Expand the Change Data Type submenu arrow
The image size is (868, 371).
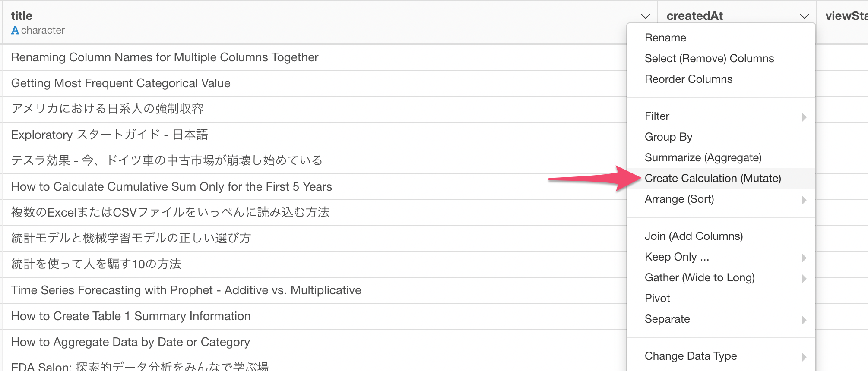click(x=804, y=357)
